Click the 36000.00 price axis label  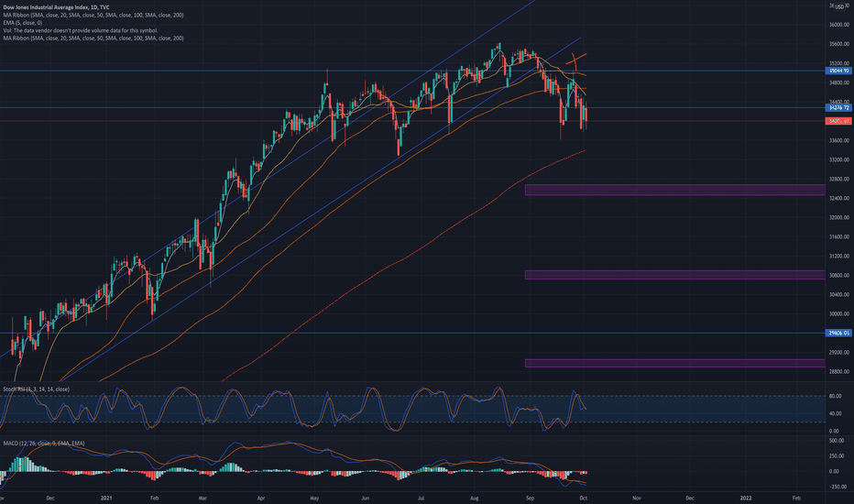[x=839, y=25]
